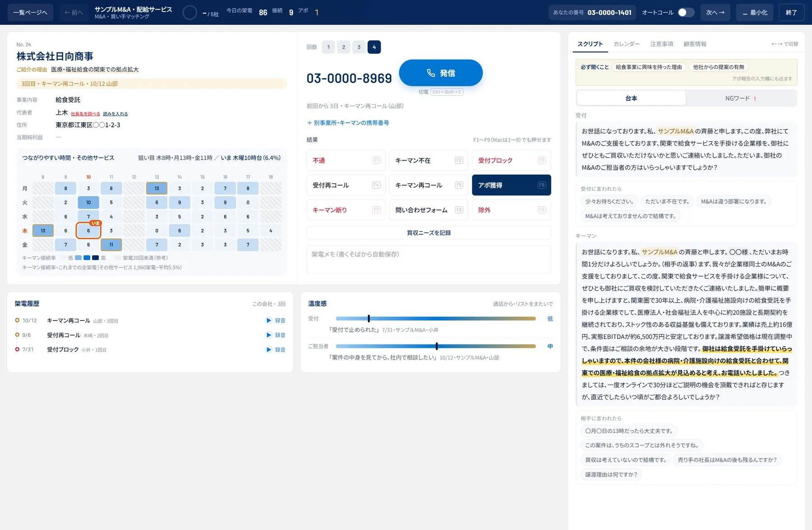This screenshot has width=812, height=530.
Task: Play recording for 7/31 受付ブロック entry
Action: (x=276, y=349)
